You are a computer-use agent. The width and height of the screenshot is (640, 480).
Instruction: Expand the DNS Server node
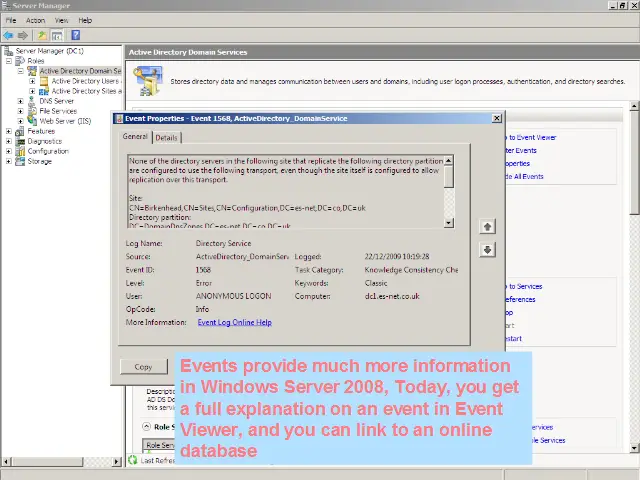[x=20, y=101]
